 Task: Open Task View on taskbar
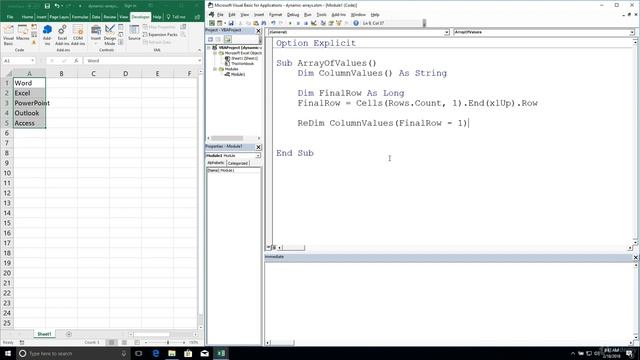pyautogui.click(x=139, y=353)
